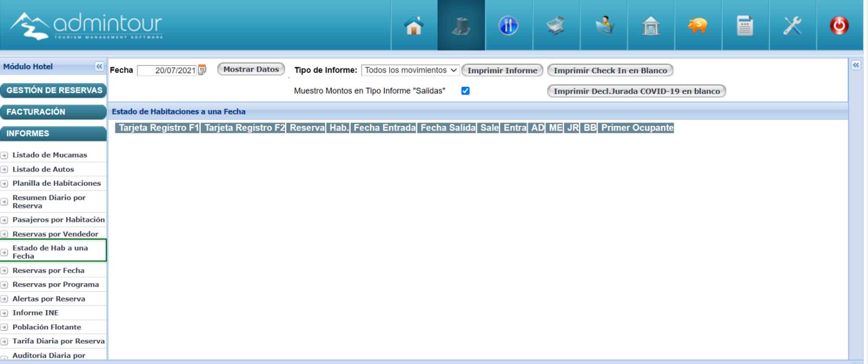Uncheck Muestro Montos en Tipo Informe checkbox
Viewport: 868px width, 364px height.
tap(465, 91)
